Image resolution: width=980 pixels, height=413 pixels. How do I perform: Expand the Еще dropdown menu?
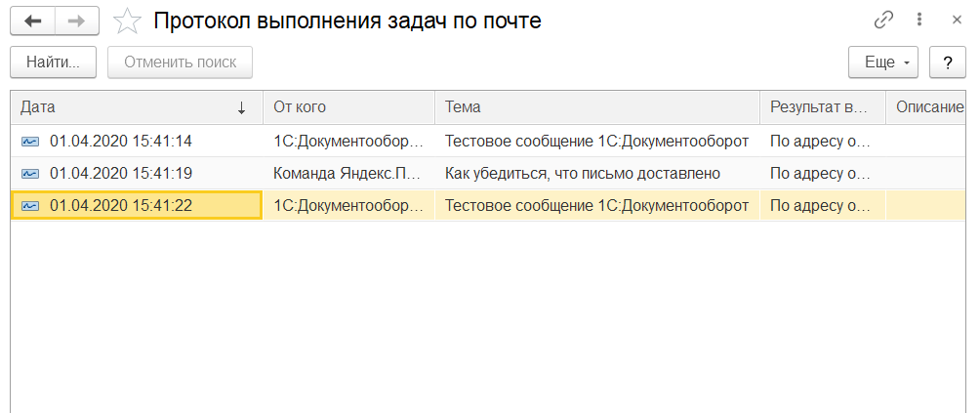(x=884, y=62)
